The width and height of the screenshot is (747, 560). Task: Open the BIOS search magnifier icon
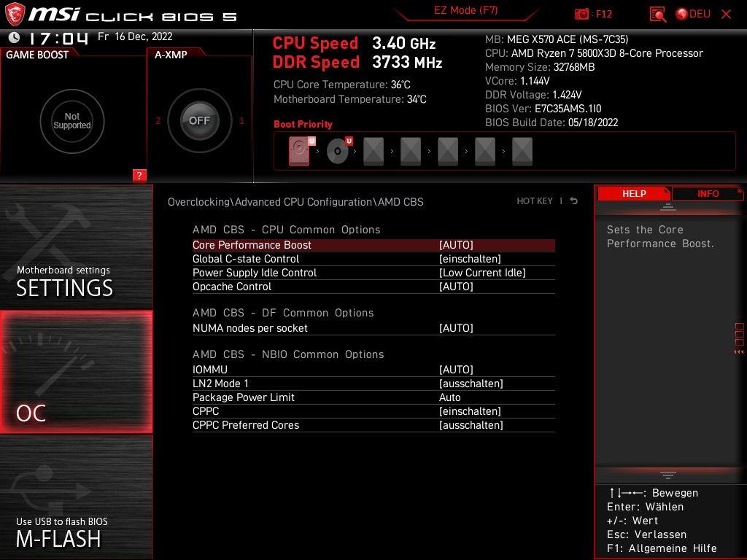657,15
